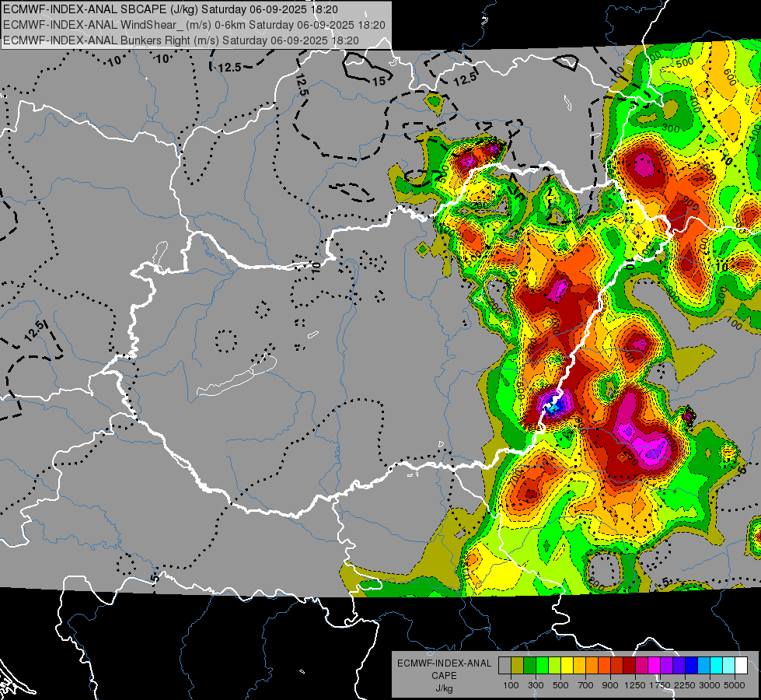
Task: Click the 1250 legend scale value
Action: (x=635, y=685)
